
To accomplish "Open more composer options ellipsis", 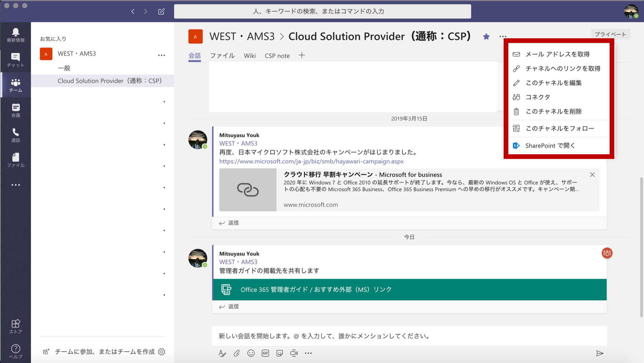I will 308,353.
